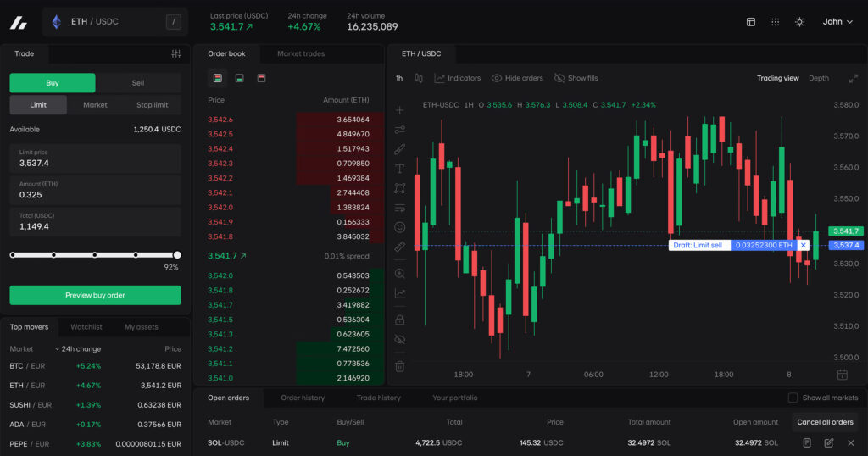This screenshot has height=456, width=868.
Task: Click the slash shortcut search box
Action: [x=173, y=22]
